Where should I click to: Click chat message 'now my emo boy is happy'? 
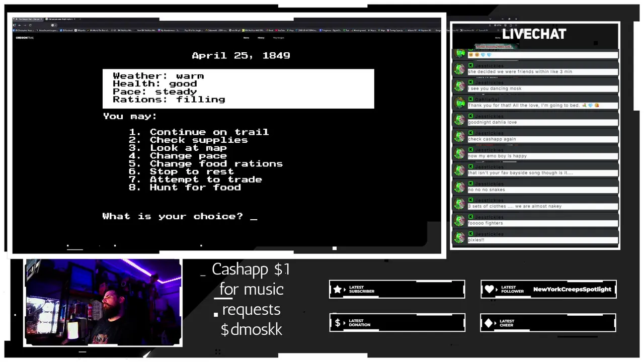tap(497, 156)
